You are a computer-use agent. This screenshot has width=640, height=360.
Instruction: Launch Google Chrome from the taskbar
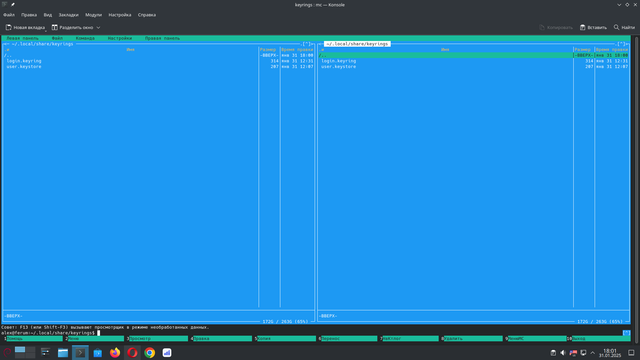point(150,353)
